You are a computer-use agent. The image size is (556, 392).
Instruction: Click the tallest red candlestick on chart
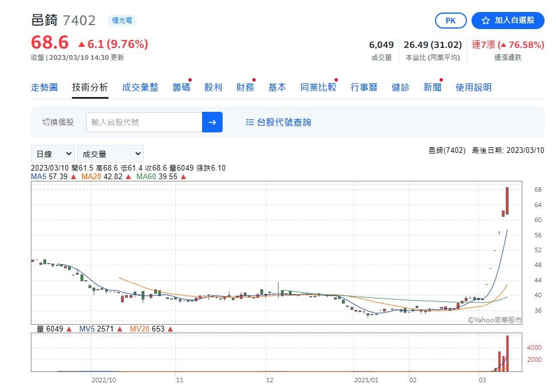pos(507,201)
